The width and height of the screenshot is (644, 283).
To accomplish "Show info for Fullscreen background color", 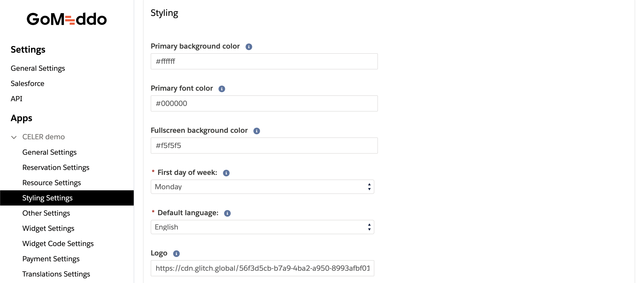I will [256, 131].
